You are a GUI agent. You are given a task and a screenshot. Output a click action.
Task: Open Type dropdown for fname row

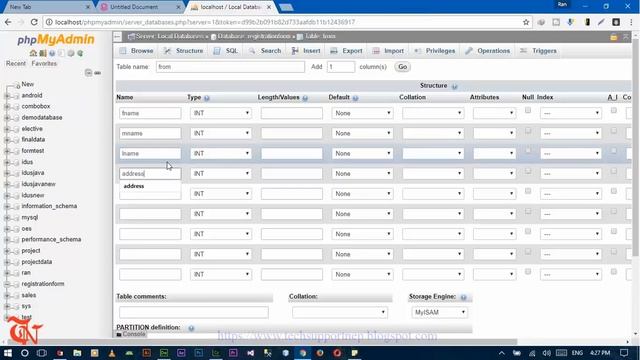point(221,113)
